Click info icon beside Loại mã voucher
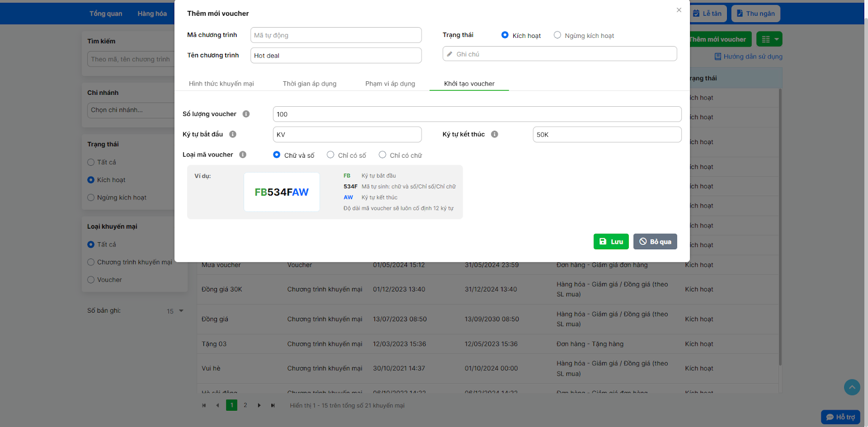Screen dimensions: 868x427 (x=242, y=155)
